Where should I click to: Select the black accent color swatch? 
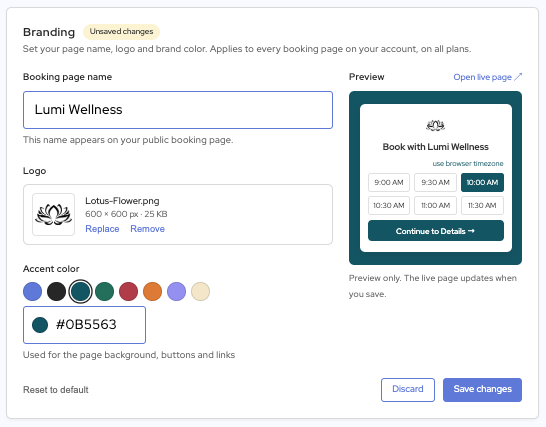pos(56,292)
